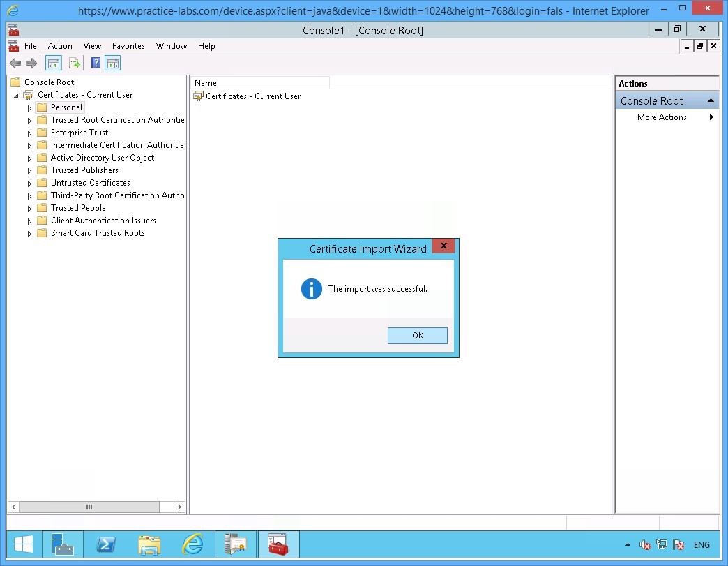Select Console Root in the Actions pane
Screen dimensions: 728x566
click(x=651, y=100)
